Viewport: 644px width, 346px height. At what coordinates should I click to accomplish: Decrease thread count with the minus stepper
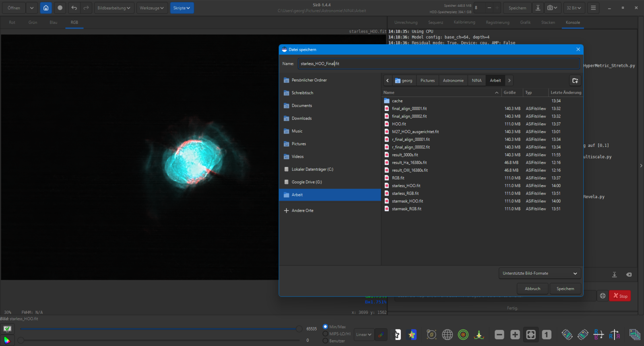[489, 8]
